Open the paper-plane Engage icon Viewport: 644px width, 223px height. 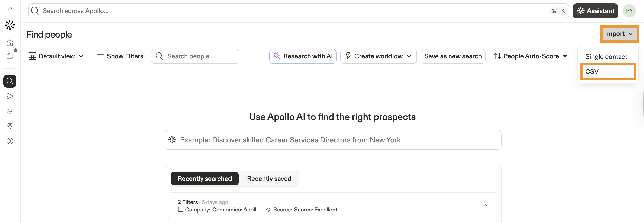coord(10,96)
